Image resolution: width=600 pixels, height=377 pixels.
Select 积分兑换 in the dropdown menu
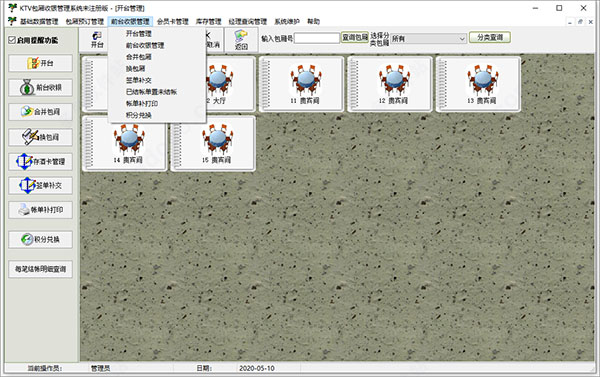[x=139, y=115]
